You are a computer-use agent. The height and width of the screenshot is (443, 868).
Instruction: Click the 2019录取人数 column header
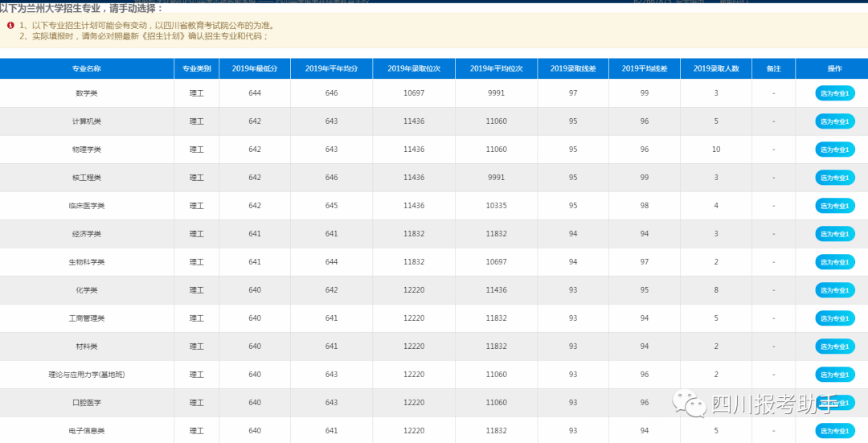(716, 69)
